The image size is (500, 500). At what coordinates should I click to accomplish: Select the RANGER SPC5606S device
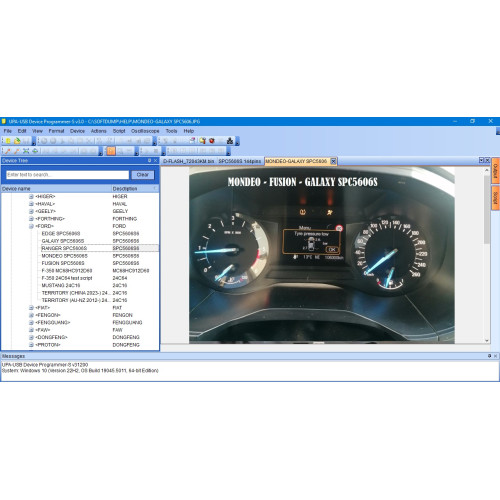(x=64, y=248)
